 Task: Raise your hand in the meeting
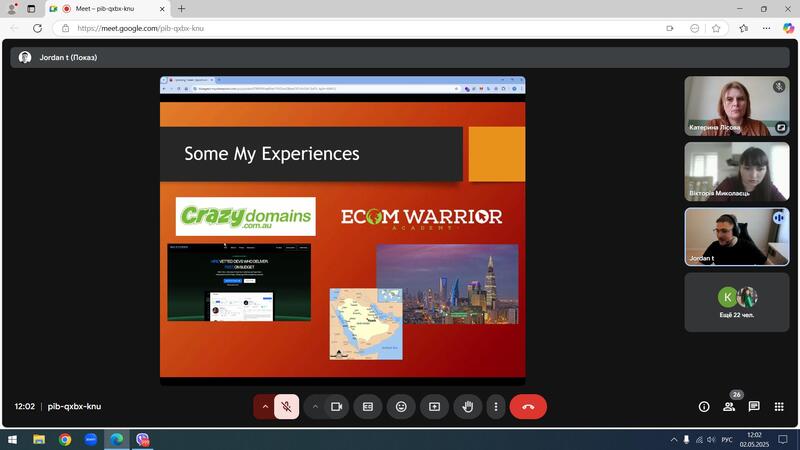[467, 407]
